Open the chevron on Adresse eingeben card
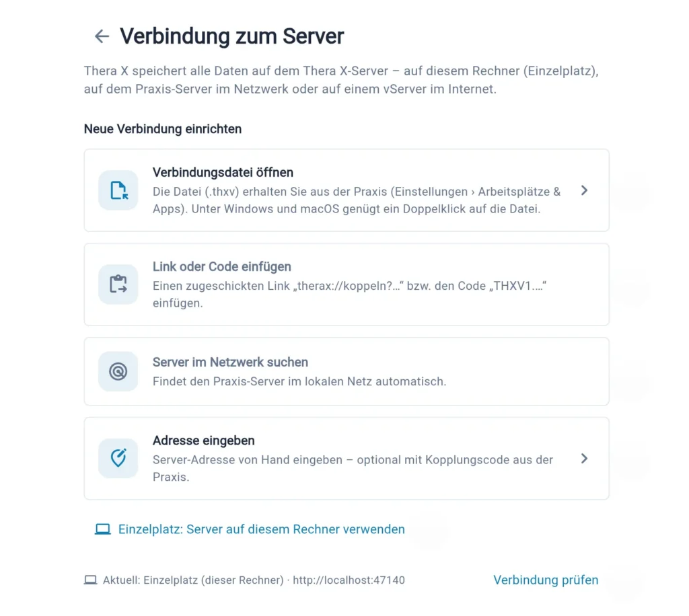The image size is (689, 616). (584, 459)
